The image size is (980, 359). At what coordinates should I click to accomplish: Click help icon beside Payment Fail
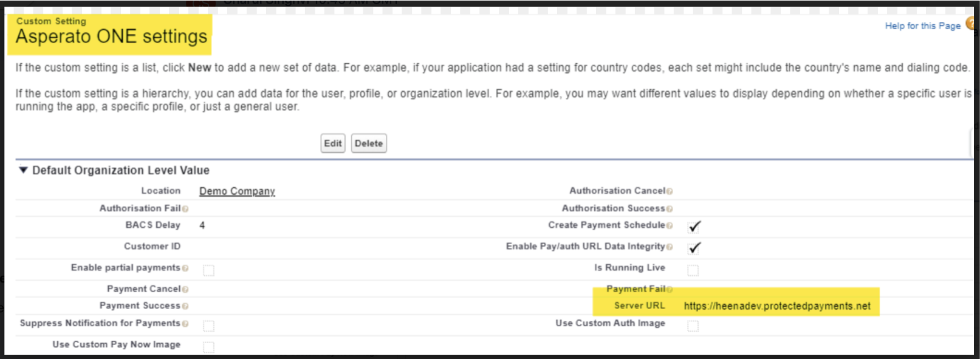pyautogui.click(x=670, y=290)
